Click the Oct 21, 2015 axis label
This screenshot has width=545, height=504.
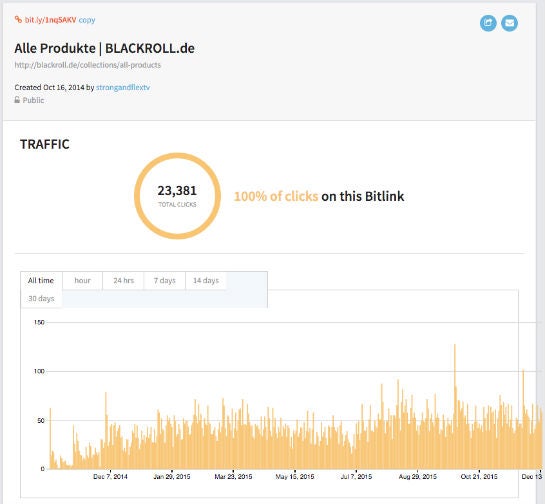click(x=479, y=477)
